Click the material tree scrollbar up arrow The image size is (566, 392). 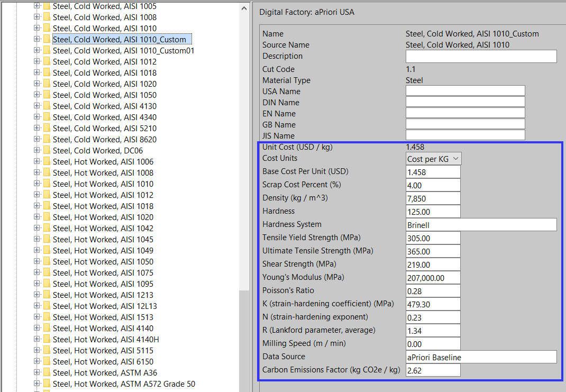pyautogui.click(x=244, y=8)
